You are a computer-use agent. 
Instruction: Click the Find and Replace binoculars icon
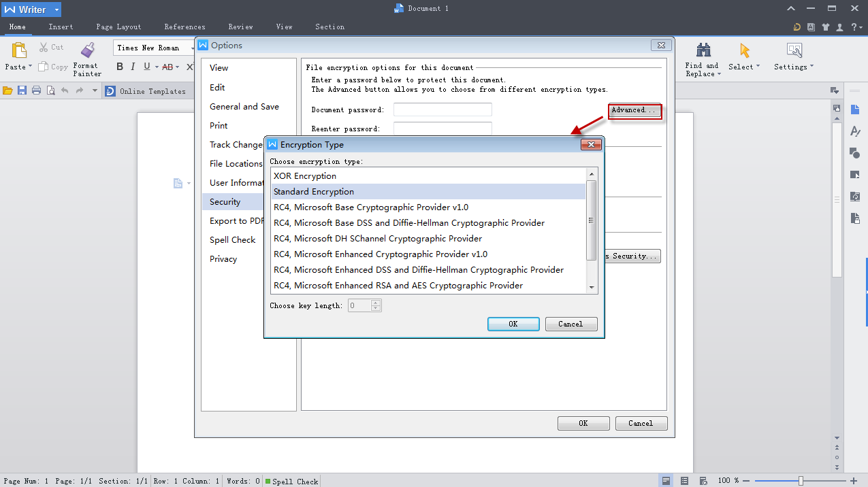703,50
